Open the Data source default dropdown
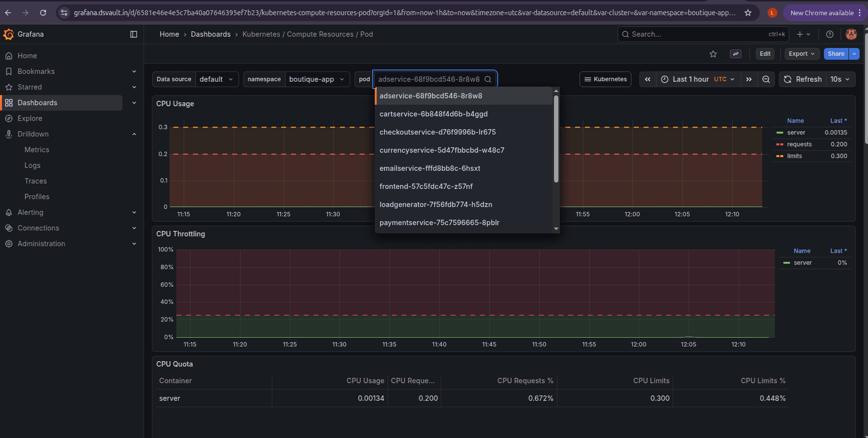This screenshot has height=438, width=868. pos(217,79)
